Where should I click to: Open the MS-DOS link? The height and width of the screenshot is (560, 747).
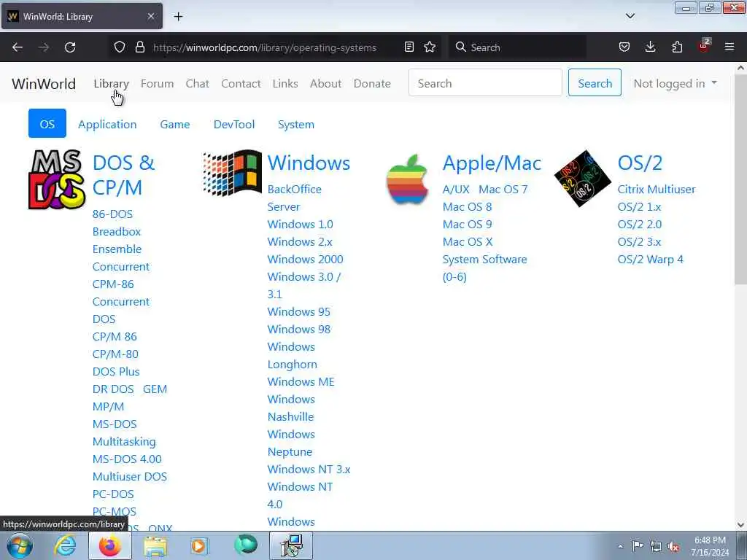(115, 424)
